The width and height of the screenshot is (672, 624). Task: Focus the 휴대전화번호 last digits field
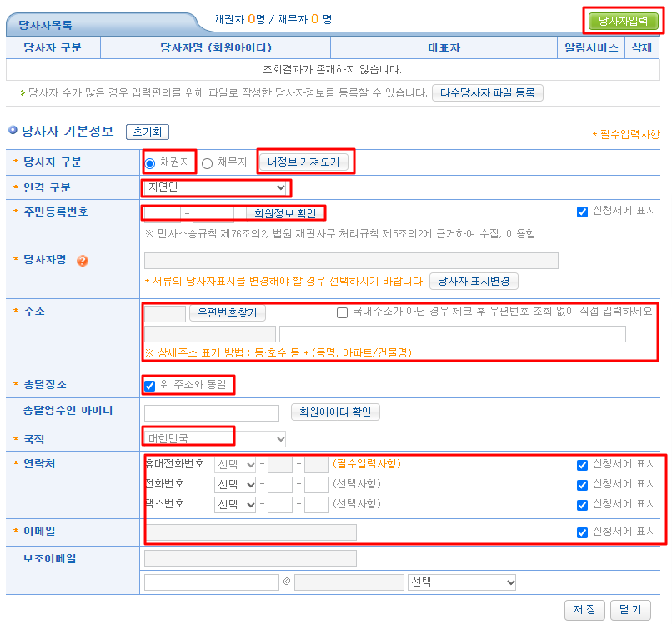(x=317, y=465)
